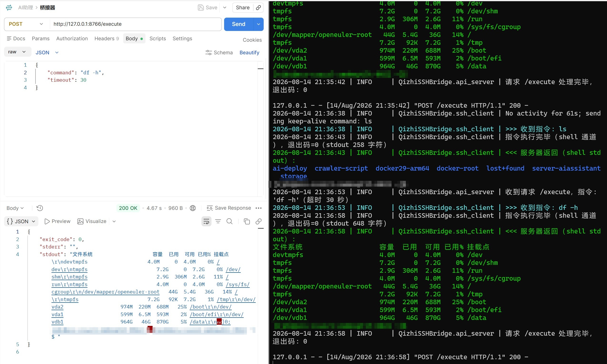Click the Preview play icon
The width and height of the screenshot is (607, 364).
pos(47,221)
